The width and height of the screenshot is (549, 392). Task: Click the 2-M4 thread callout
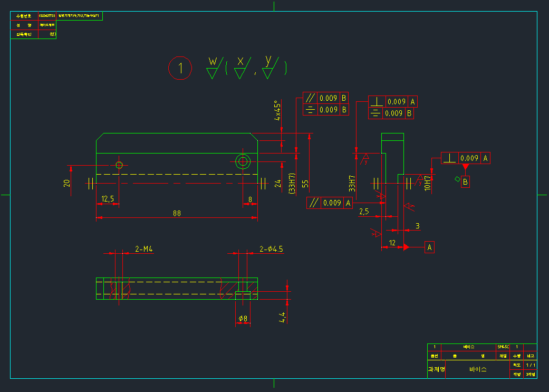[x=143, y=249]
